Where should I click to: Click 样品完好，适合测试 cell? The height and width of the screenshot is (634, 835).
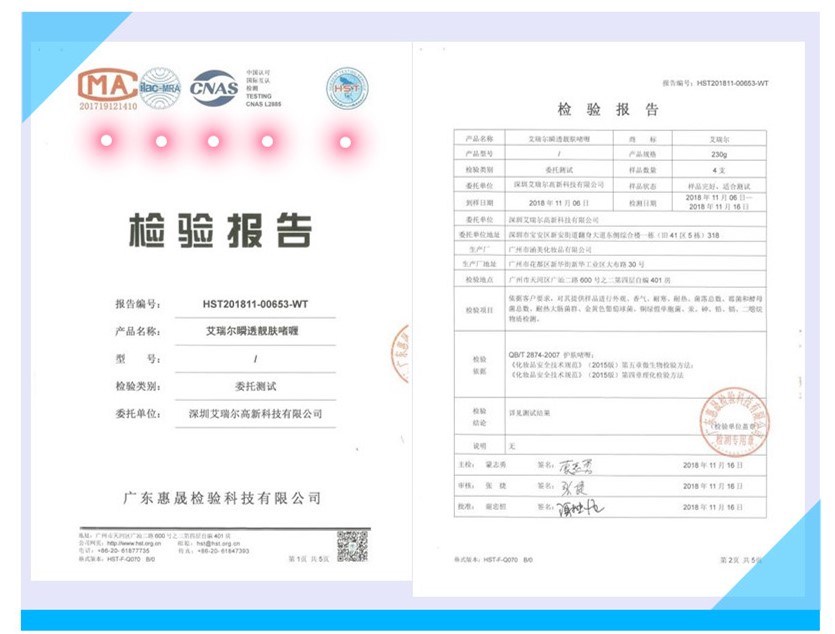tap(719, 186)
